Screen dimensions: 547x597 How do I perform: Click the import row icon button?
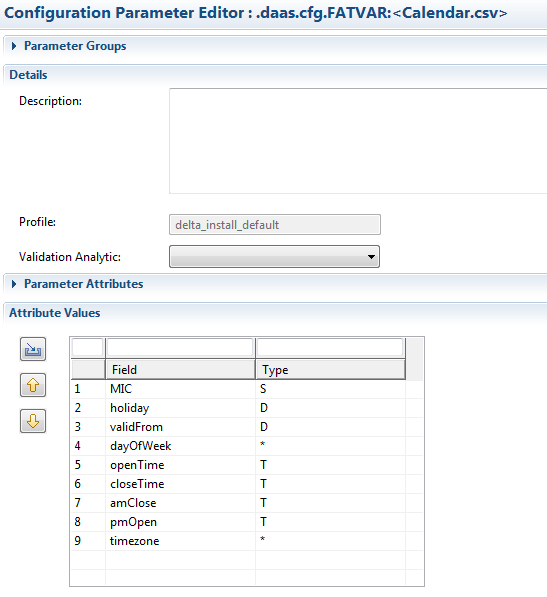pos(33,349)
